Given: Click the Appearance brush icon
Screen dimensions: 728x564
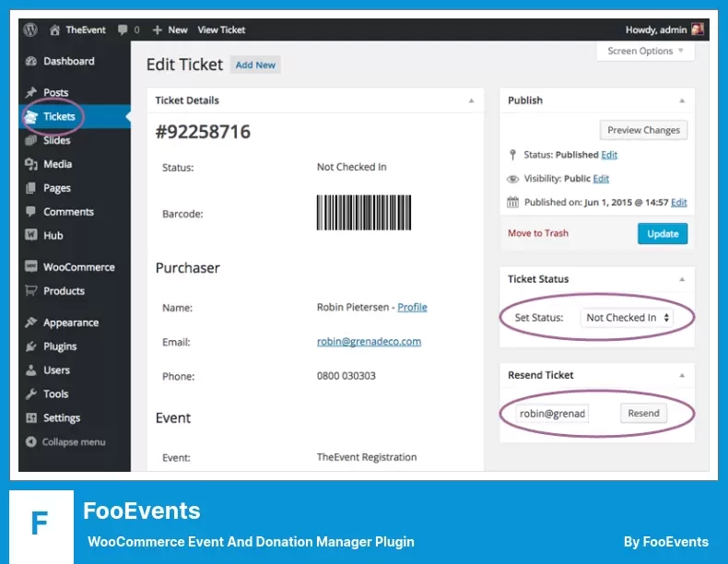Looking at the screenshot, I should pos(31,323).
